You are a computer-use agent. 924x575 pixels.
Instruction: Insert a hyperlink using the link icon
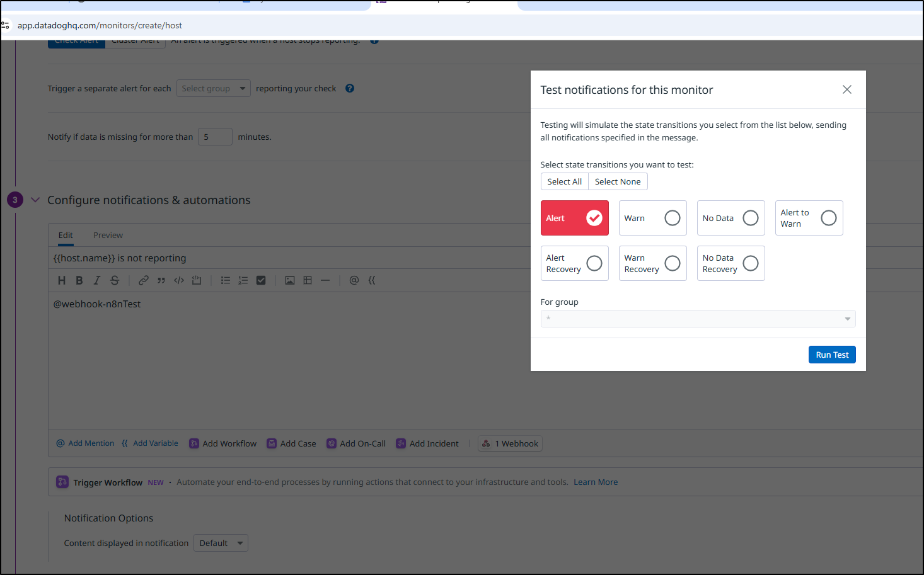coord(144,280)
